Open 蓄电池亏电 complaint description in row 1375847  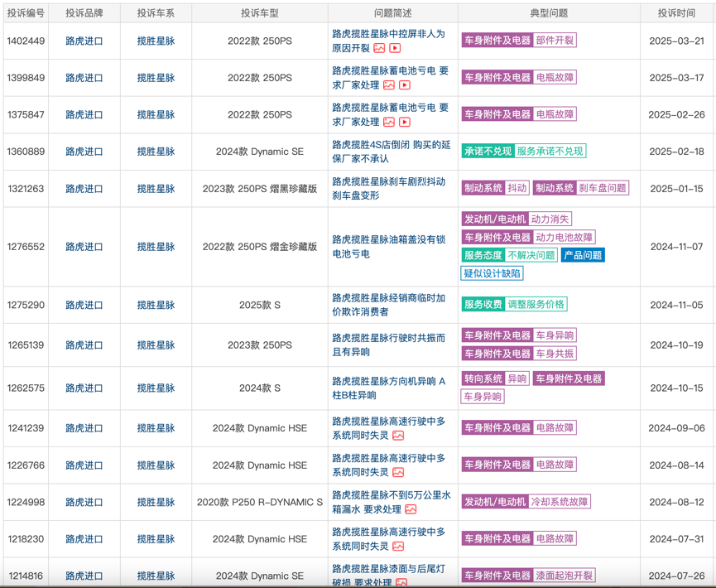coord(390,114)
